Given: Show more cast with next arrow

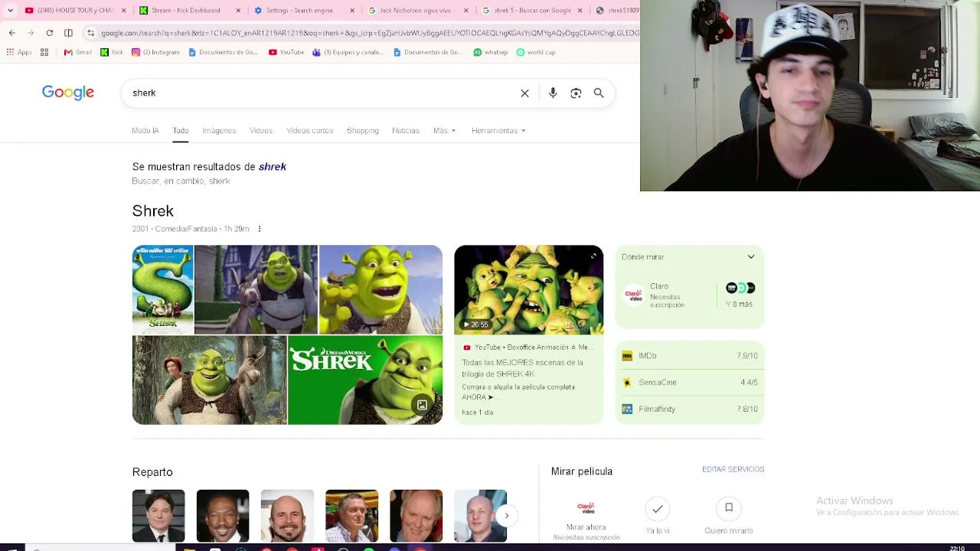Looking at the screenshot, I should [507, 516].
